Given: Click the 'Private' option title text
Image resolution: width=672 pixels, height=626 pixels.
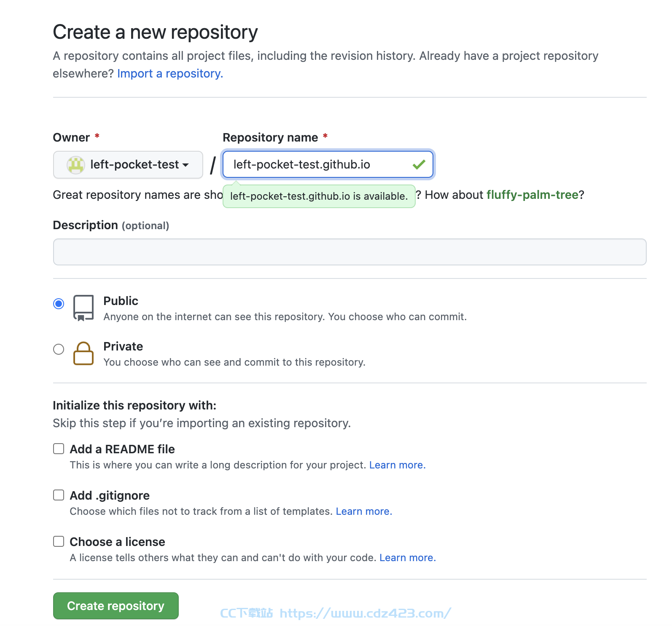Looking at the screenshot, I should pos(123,346).
